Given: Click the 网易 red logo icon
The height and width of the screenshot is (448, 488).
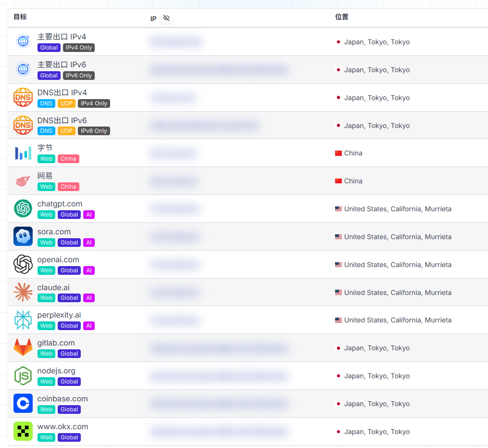Looking at the screenshot, I should coord(23,181).
